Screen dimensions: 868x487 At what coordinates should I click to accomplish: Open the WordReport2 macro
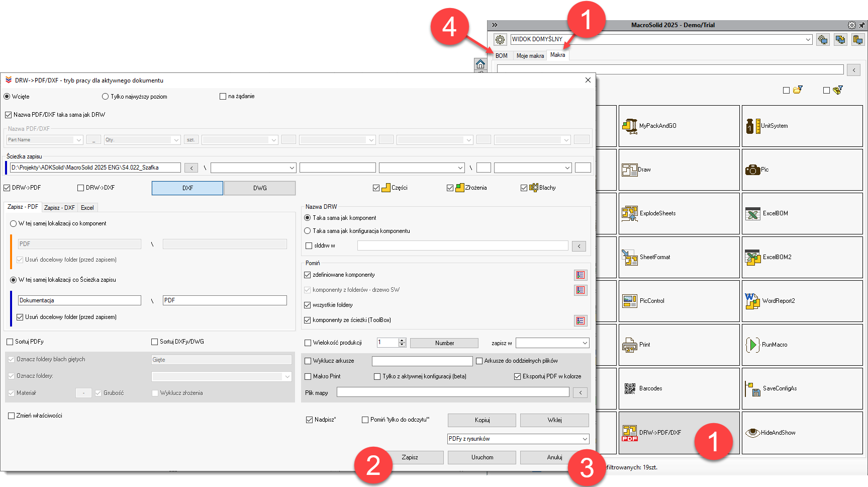(x=802, y=301)
